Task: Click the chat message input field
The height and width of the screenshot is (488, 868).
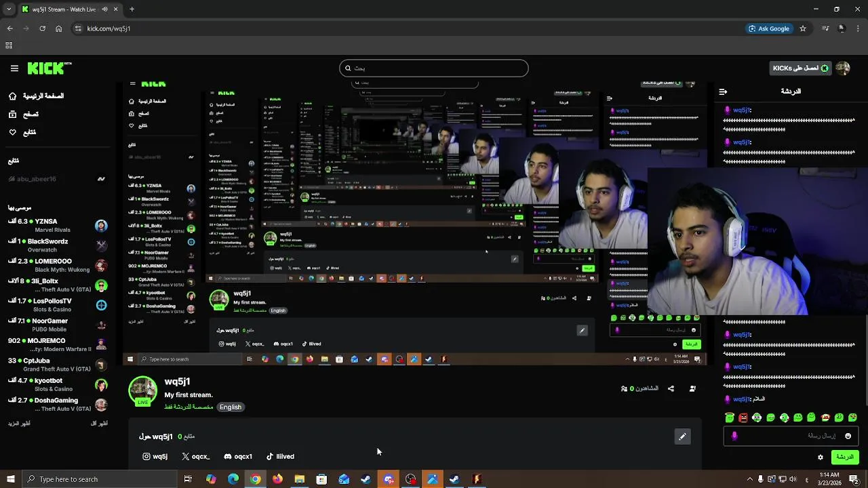Action: point(791,436)
